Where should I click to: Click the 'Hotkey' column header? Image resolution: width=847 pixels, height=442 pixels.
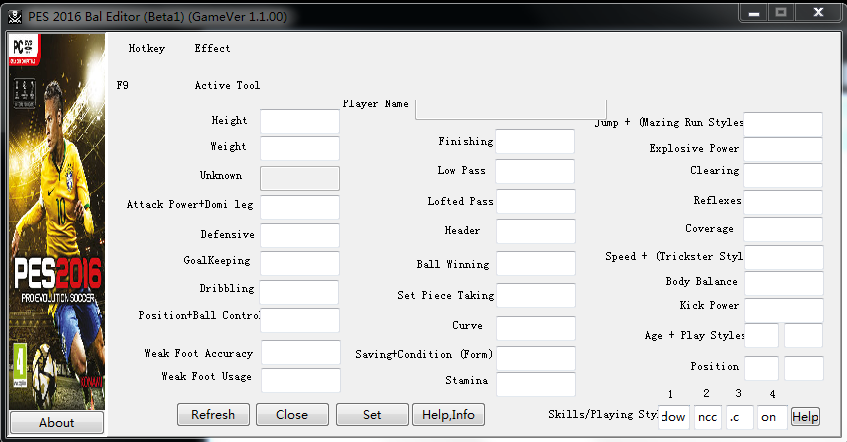coord(147,49)
